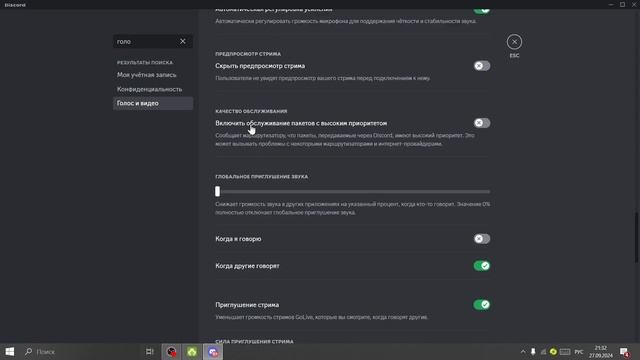This screenshot has width=640, height=360.
Task: Open the microphone tray icon
Action: [533, 351]
